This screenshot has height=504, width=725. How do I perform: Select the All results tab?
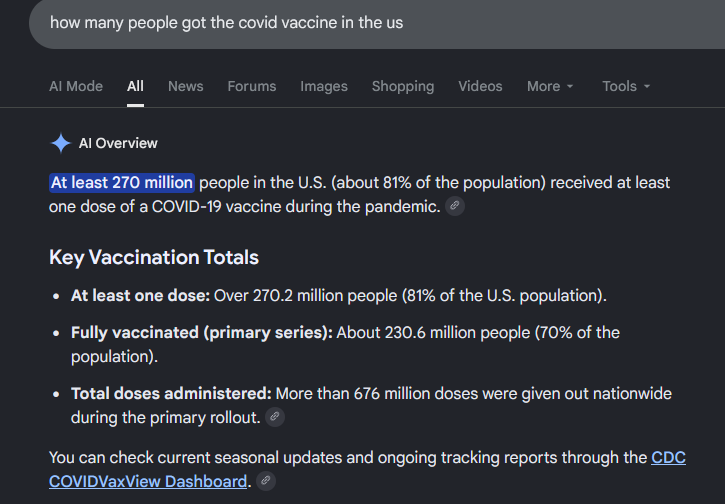135,86
